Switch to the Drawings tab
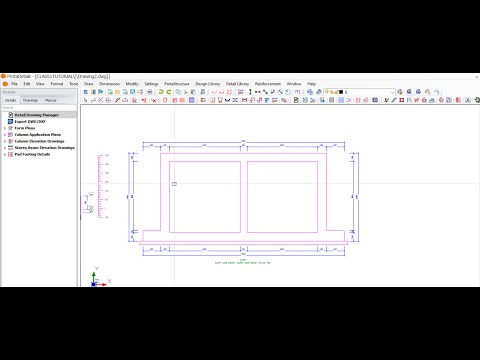This screenshot has height=360, width=480. click(x=30, y=100)
